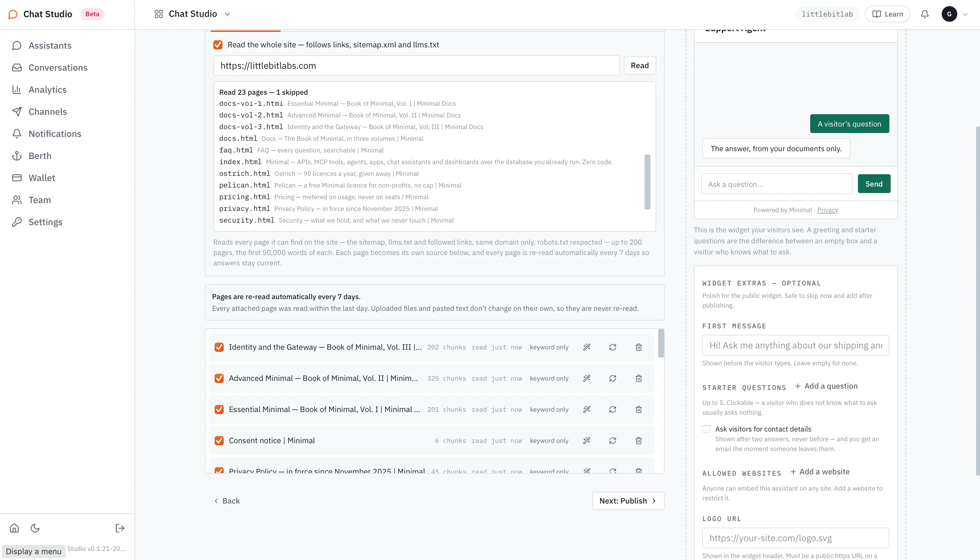Refresh the Essential Minimal source
Viewport: 980px width, 560px height.
coord(613,409)
